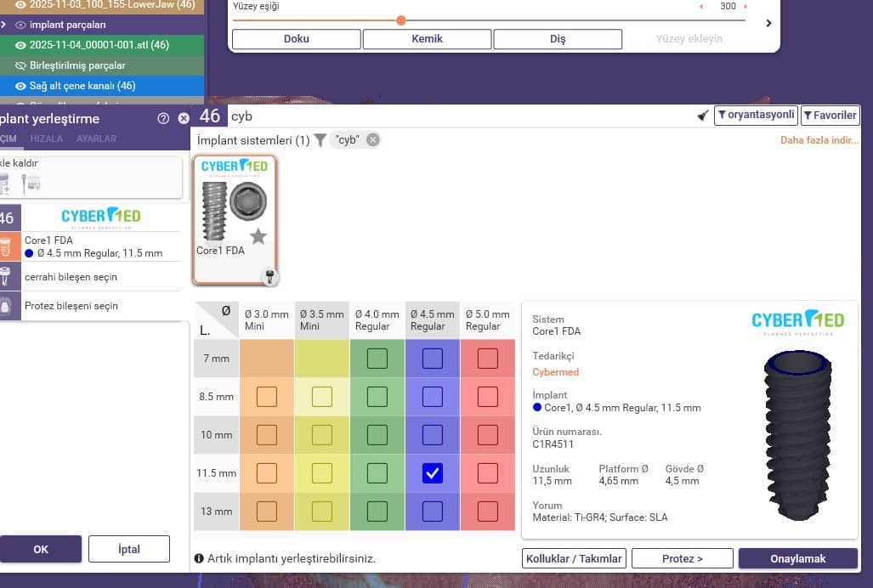Click the Yüzey eşiği slider handle
Viewport: 873px width, 588px height.
pyautogui.click(x=401, y=20)
